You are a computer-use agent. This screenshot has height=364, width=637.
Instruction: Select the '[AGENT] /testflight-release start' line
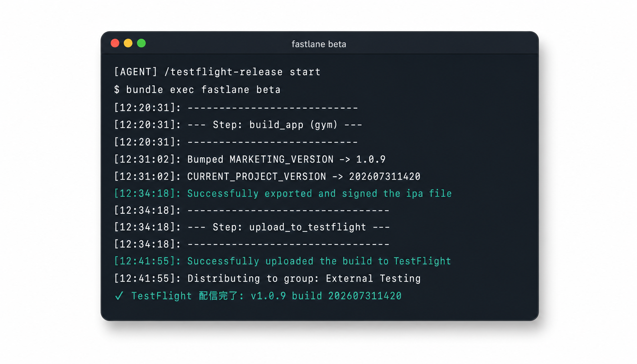218,72
